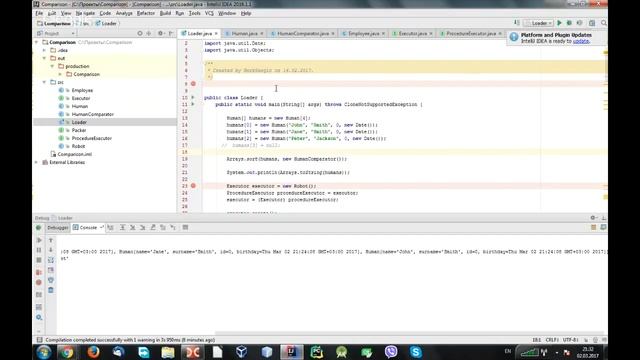Open the Debugger tab
The width and height of the screenshot is (640, 360).
tap(58, 228)
